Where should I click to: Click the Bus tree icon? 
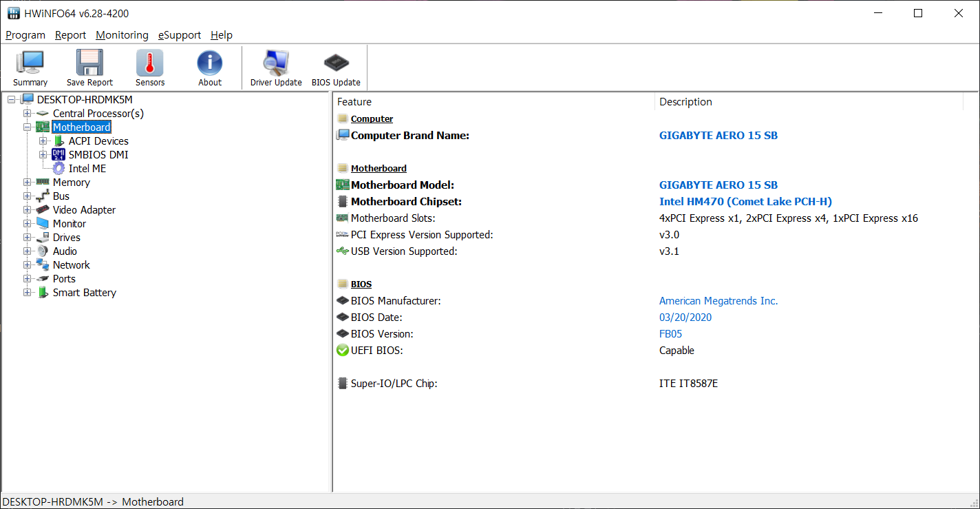point(43,196)
